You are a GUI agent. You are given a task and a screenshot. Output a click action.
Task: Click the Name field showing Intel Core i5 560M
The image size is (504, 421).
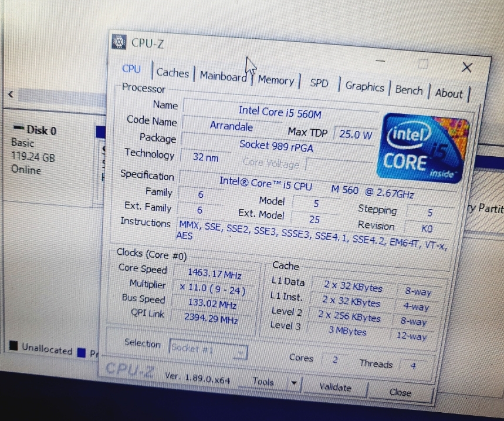click(x=280, y=112)
